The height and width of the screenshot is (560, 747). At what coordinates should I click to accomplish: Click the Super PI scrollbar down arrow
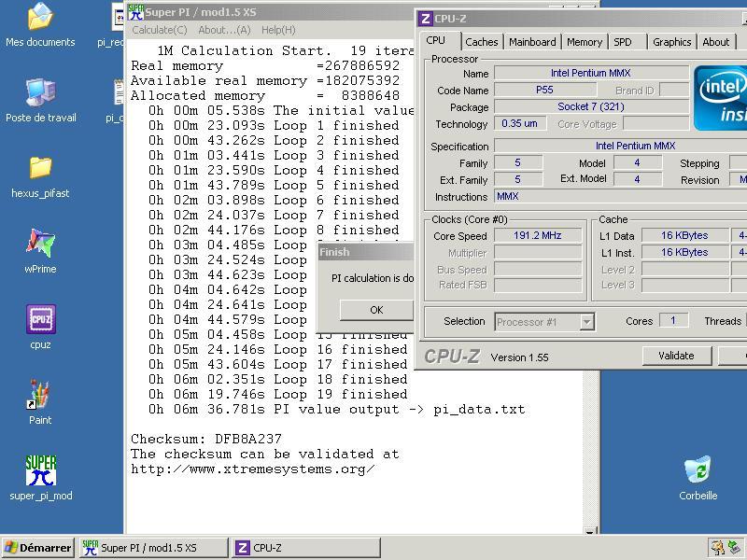tap(590, 531)
